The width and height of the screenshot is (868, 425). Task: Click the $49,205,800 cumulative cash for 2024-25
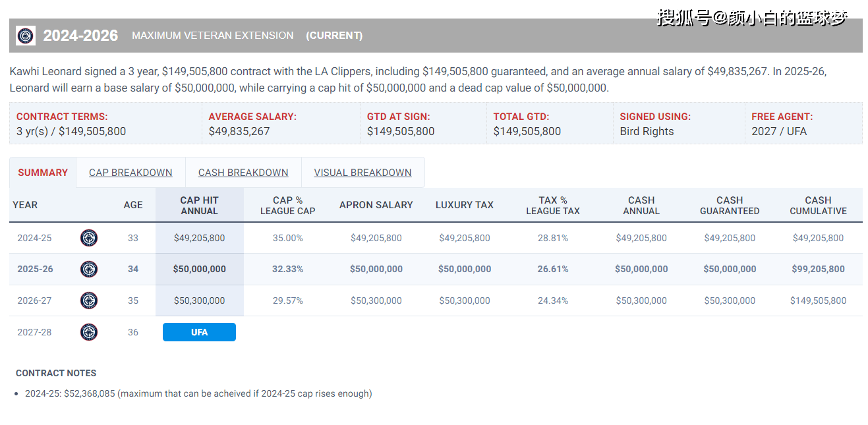click(818, 238)
